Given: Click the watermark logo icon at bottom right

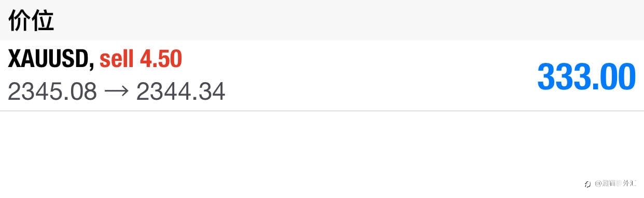Looking at the screenshot, I should click(587, 184).
